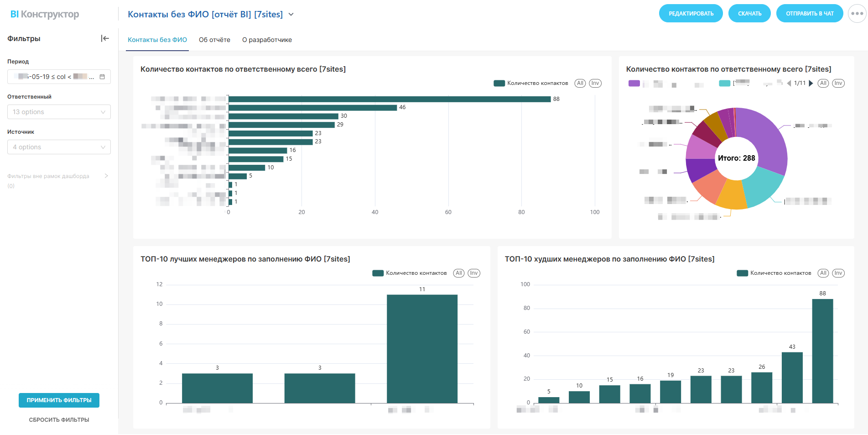Open the Источник dropdown

click(x=59, y=147)
